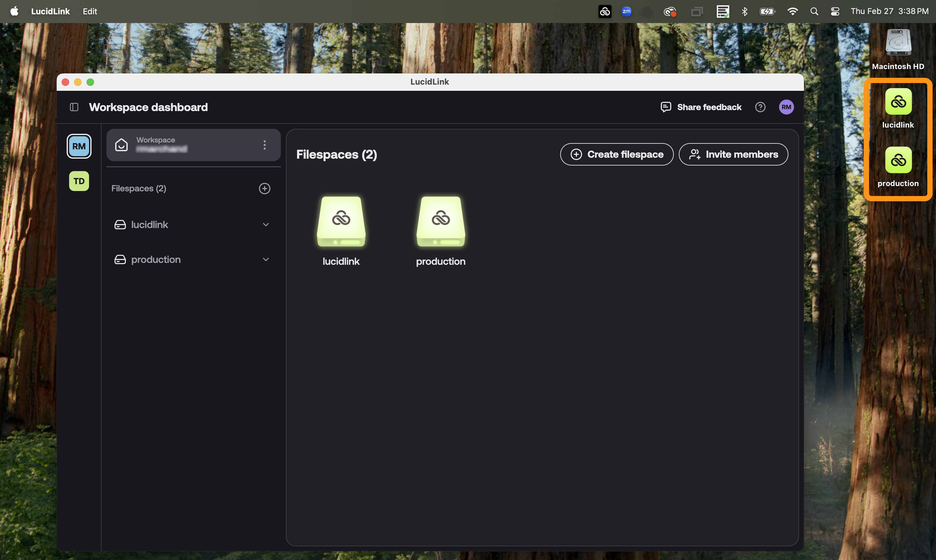Open the Workspace three-dot menu
Viewport: 936px width, 560px height.
click(x=264, y=145)
